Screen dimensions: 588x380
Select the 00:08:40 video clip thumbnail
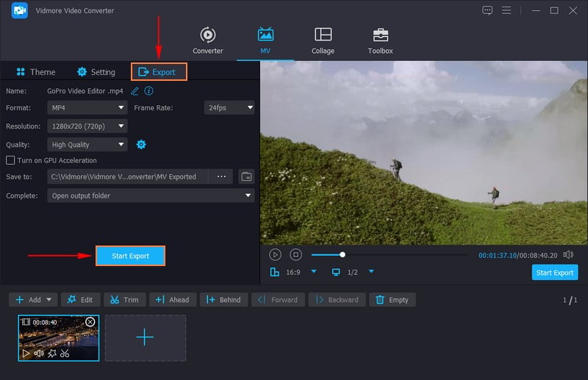[x=59, y=338]
